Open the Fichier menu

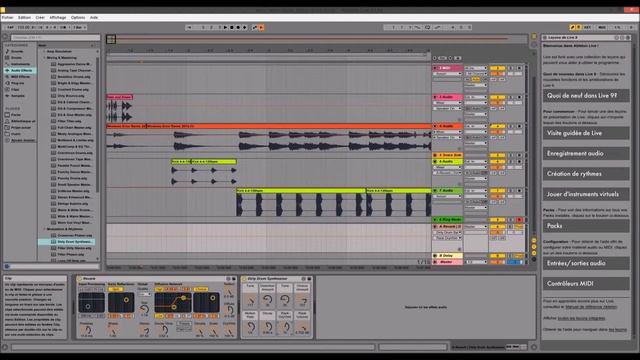[x=7, y=18]
